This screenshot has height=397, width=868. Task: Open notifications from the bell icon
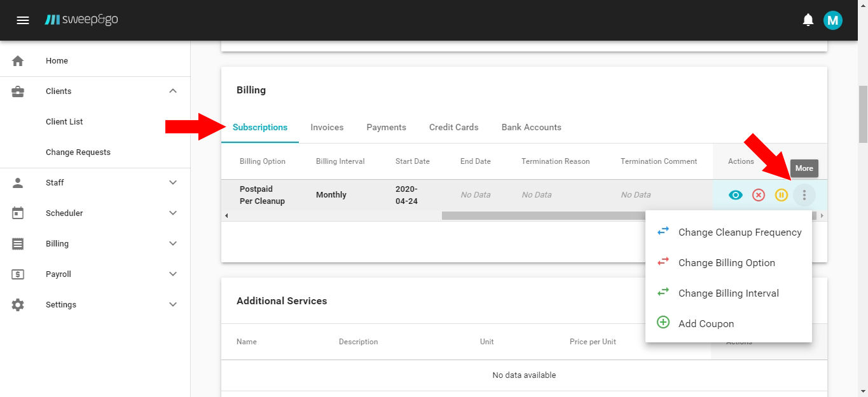point(808,20)
